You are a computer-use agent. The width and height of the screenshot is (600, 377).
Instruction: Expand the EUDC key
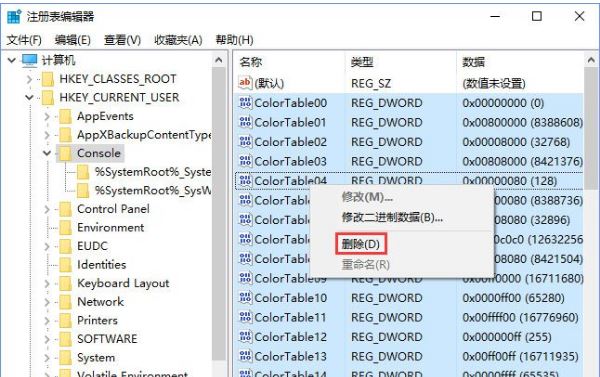(x=47, y=246)
